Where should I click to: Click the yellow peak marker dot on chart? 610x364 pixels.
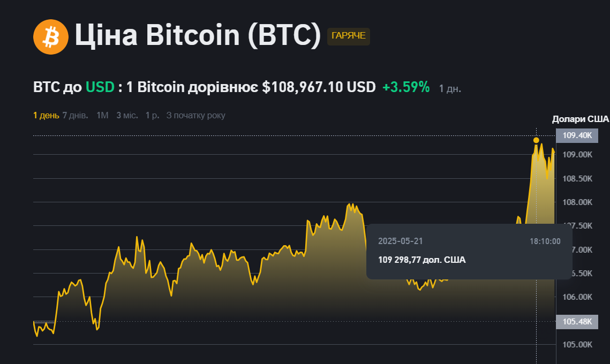click(536, 140)
